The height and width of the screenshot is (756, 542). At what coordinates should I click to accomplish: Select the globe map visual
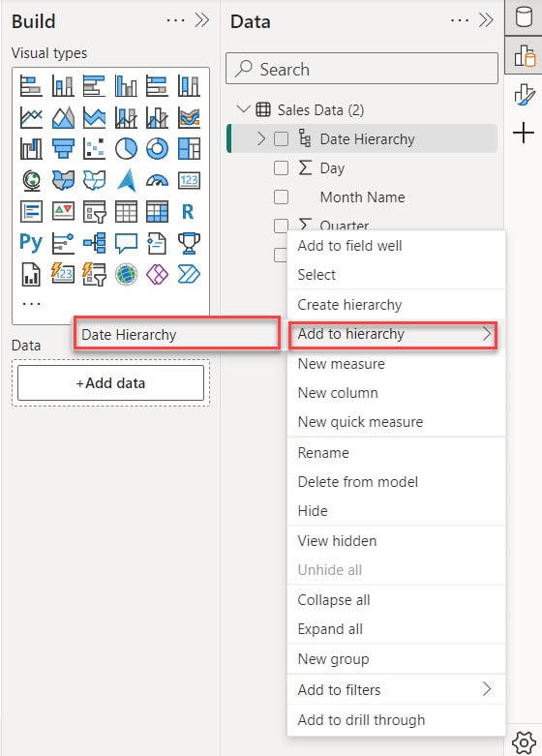point(31,180)
